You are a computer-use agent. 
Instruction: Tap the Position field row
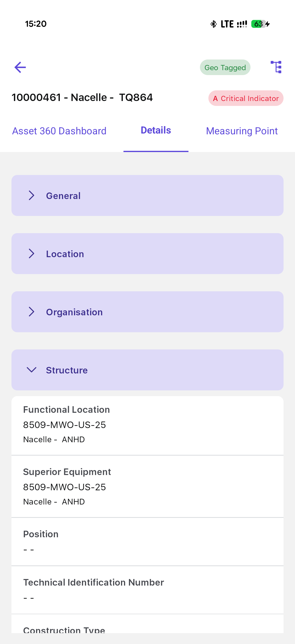pos(147,542)
